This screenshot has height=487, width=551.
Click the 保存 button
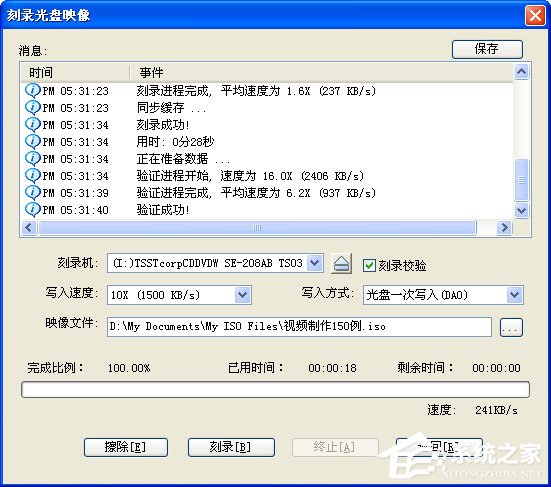coord(487,49)
